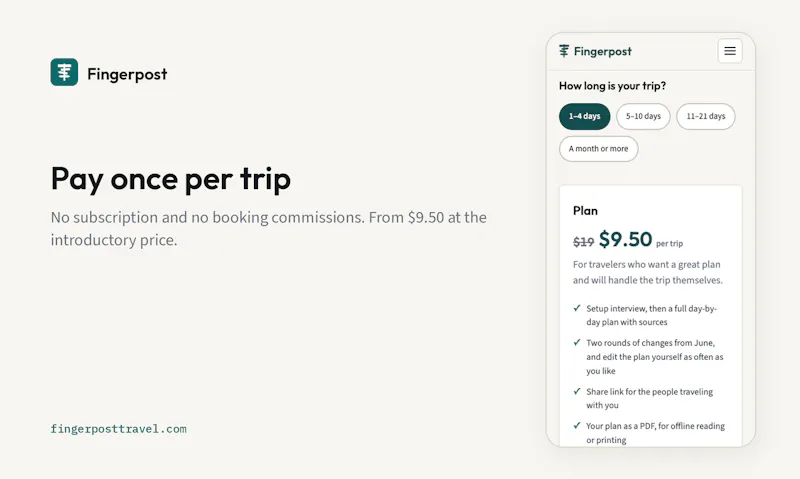This screenshot has width=800, height=479.
Task: Click checkmark beside Setup interview feature
Action: tap(577, 308)
